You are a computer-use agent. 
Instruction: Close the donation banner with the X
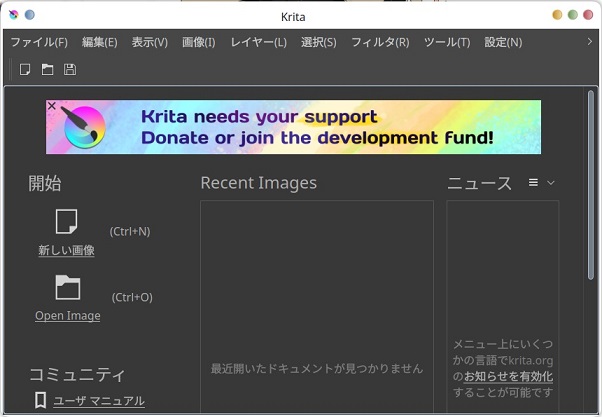click(x=52, y=106)
